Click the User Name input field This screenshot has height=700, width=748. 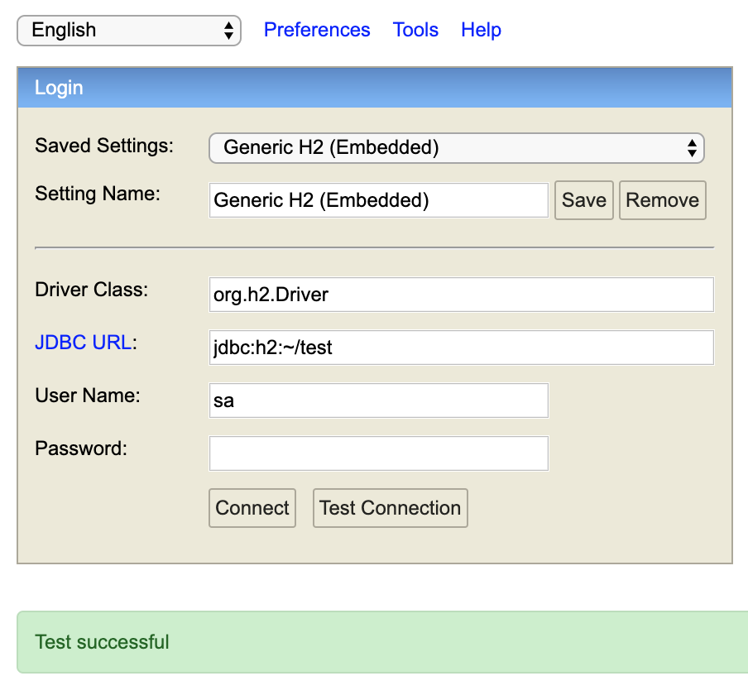(379, 400)
